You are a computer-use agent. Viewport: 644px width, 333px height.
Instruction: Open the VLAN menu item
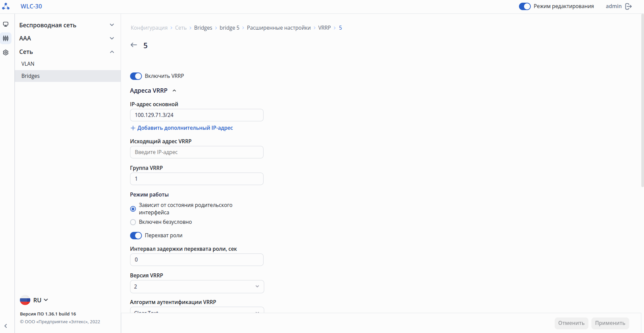(28, 64)
